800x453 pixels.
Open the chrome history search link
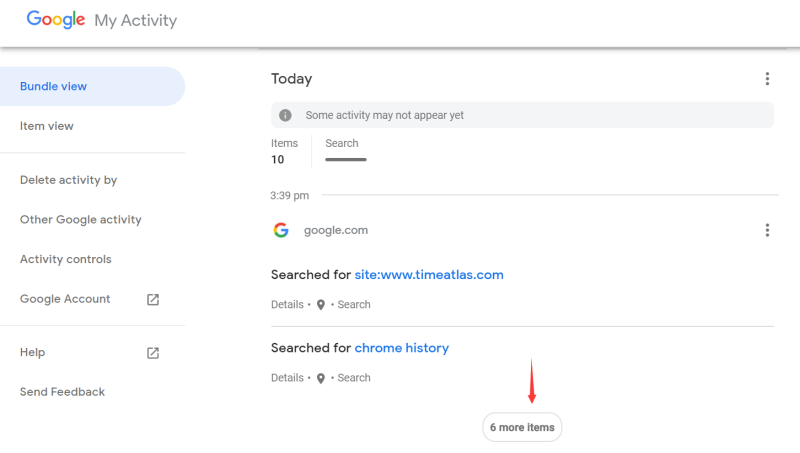point(402,348)
